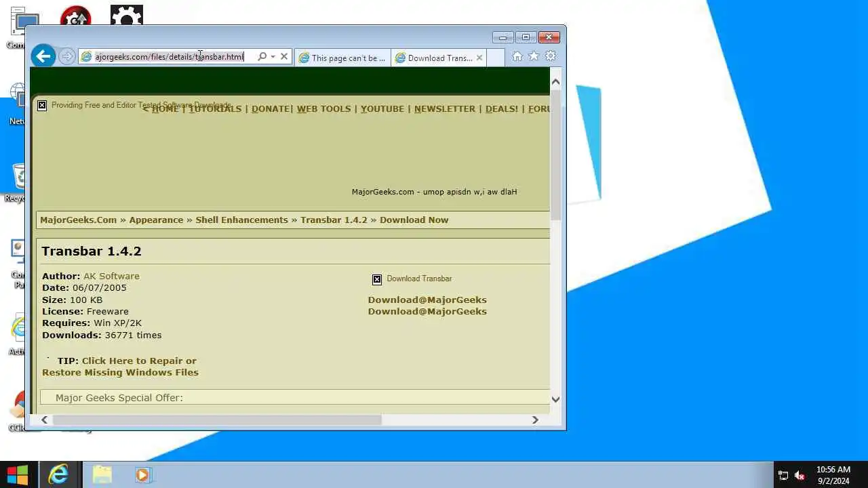Click Internet Explorer icon in taskbar
The width and height of the screenshot is (868, 488).
pyautogui.click(x=58, y=474)
